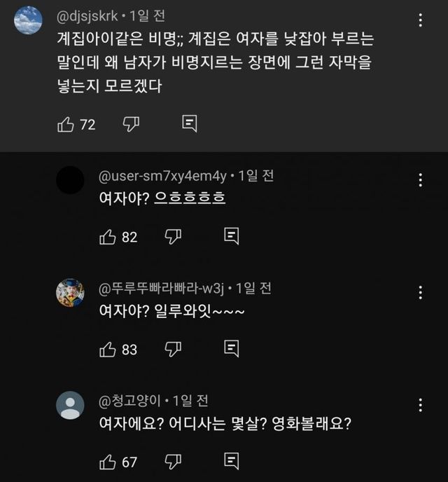Like the reply from @user-sm7xy4em4y

(x=107, y=237)
